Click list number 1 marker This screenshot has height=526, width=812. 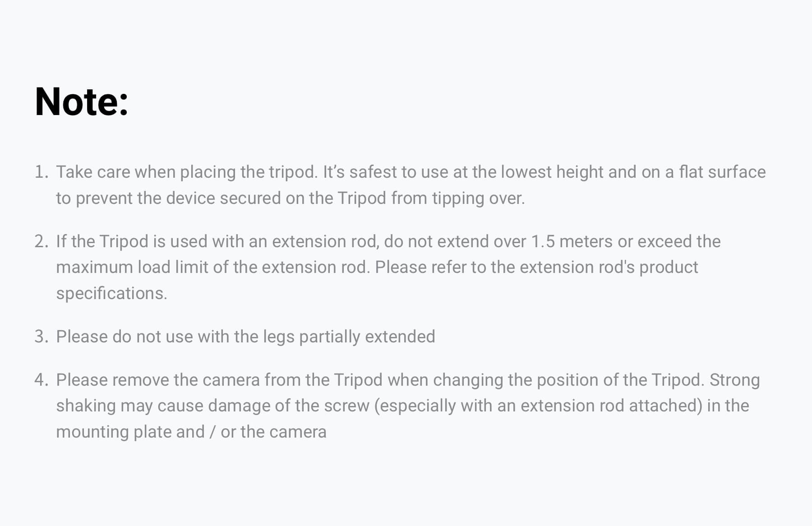click(x=41, y=172)
